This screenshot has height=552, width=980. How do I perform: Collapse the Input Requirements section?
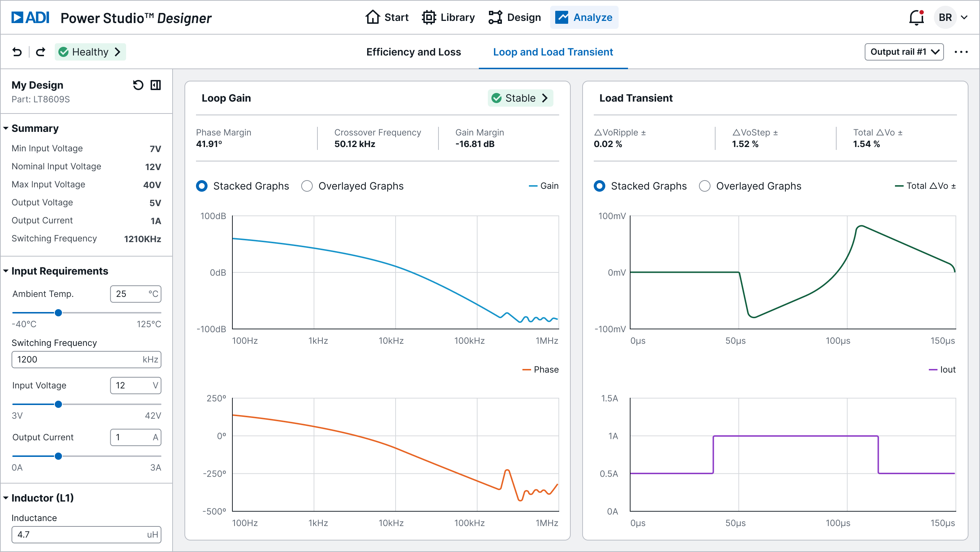tap(5, 271)
